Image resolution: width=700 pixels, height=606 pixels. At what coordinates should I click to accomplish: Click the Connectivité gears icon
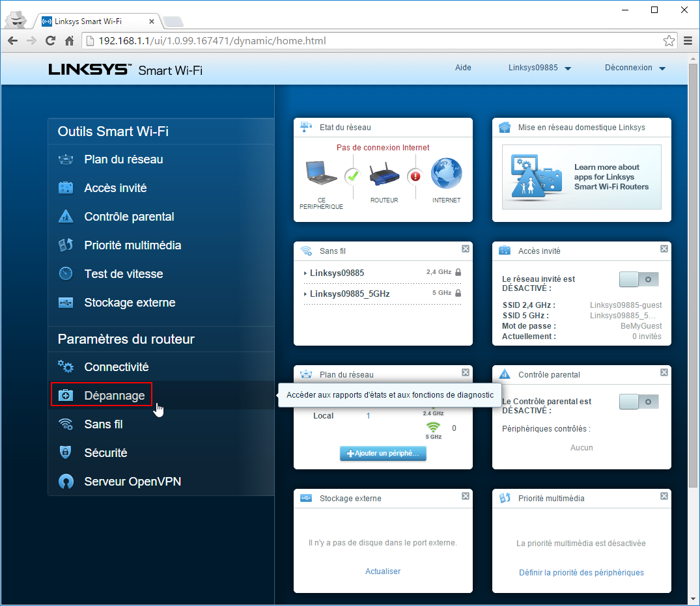[x=66, y=367]
